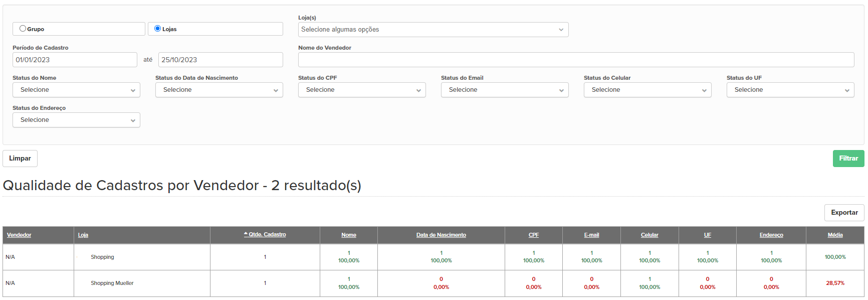This screenshot has width=868, height=300.
Task: Open the Status do Endereço dropdown
Action: pyautogui.click(x=76, y=120)
